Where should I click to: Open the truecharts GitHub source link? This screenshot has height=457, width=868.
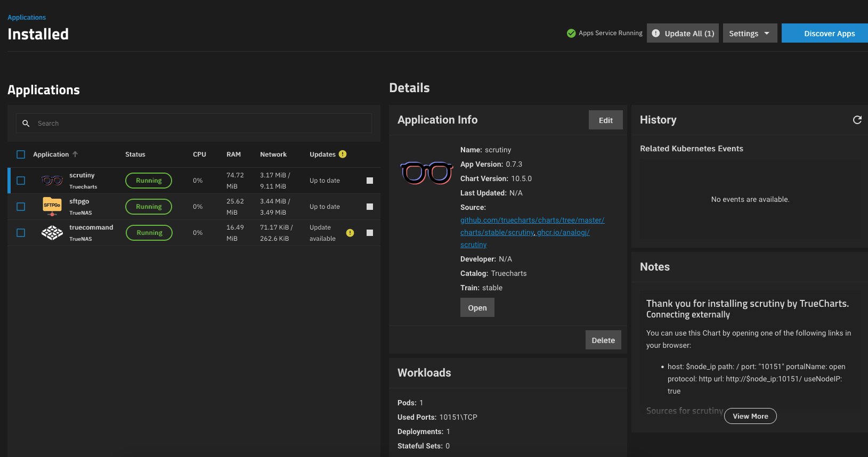click(532, 226)
